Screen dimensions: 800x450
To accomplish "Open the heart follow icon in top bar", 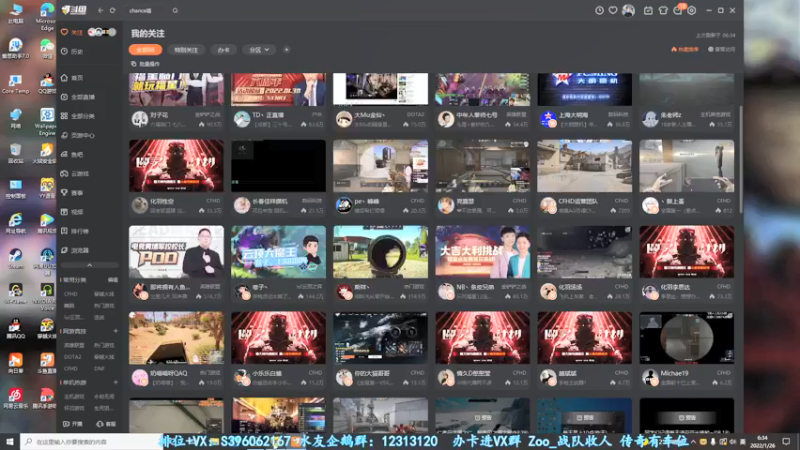I will coord(613,10).
